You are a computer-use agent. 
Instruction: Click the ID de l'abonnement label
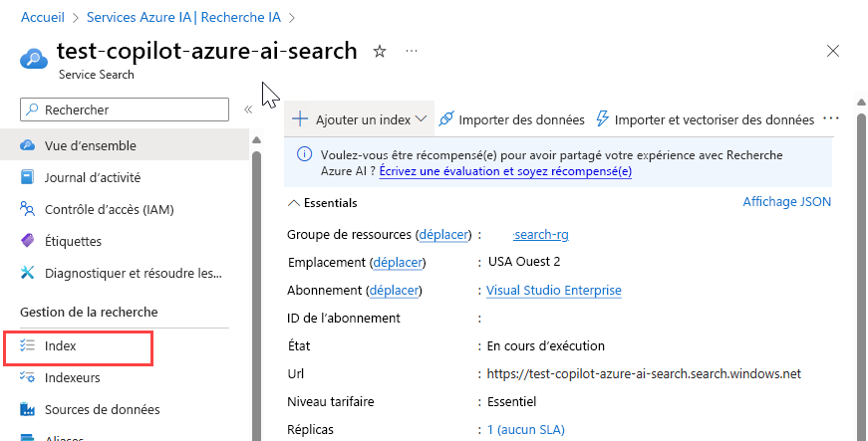pyautogui.click(x=343, y=319)
